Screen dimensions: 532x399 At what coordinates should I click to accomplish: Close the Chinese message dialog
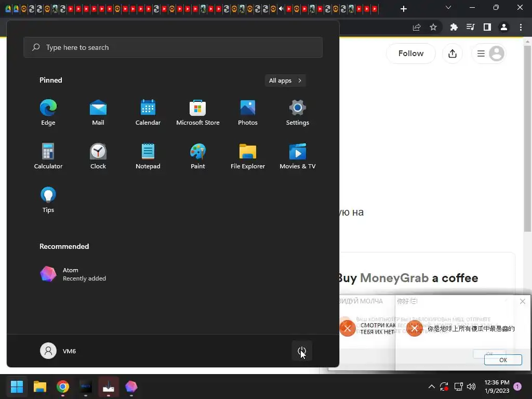[523, 301]
